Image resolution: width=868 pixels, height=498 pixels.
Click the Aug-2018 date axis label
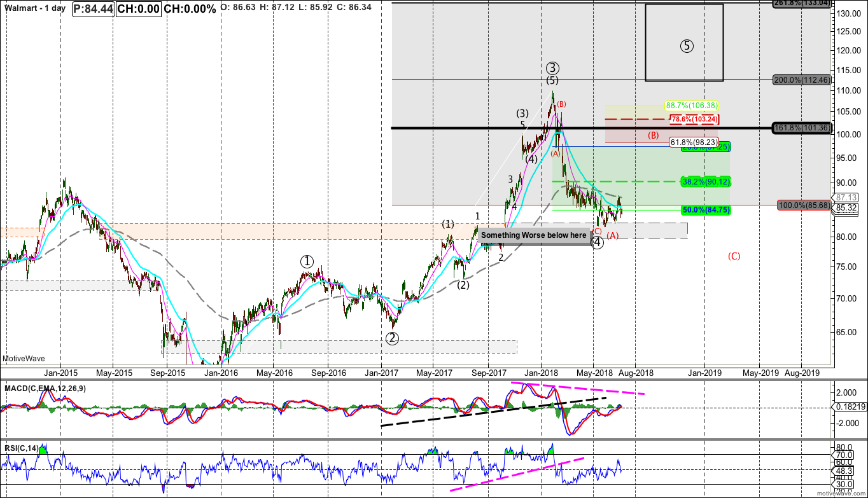(x=637, y=373)
